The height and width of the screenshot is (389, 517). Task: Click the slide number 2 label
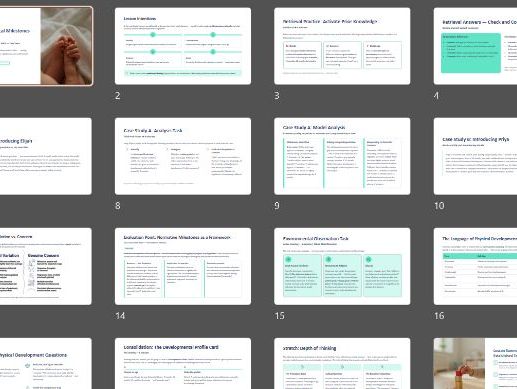click(x=118, y=96)
